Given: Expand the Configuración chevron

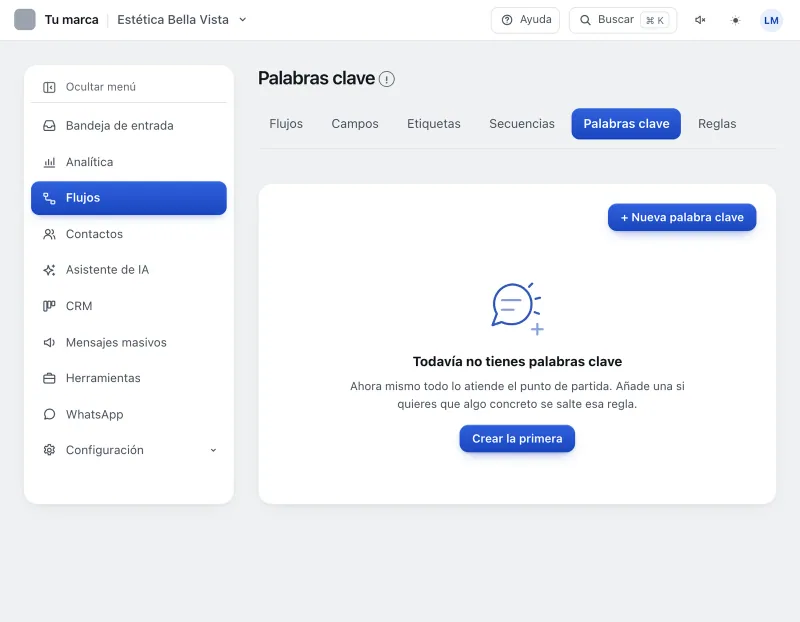Looking at the screenshot, I should [x=213, y=450].
